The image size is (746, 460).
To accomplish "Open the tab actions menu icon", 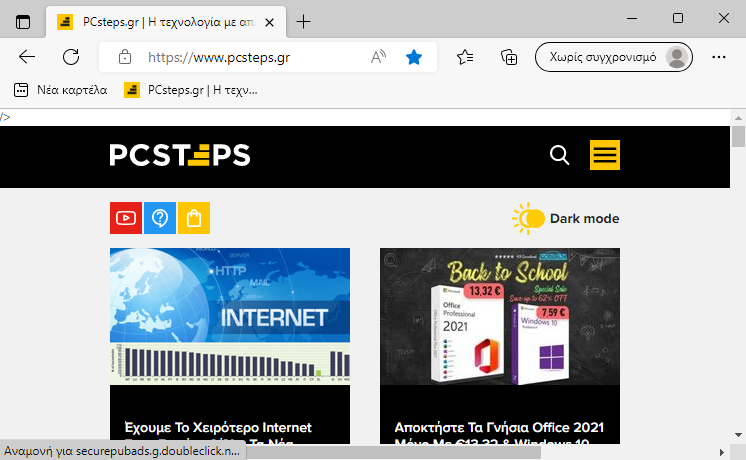I will click(x=22, y=22).
